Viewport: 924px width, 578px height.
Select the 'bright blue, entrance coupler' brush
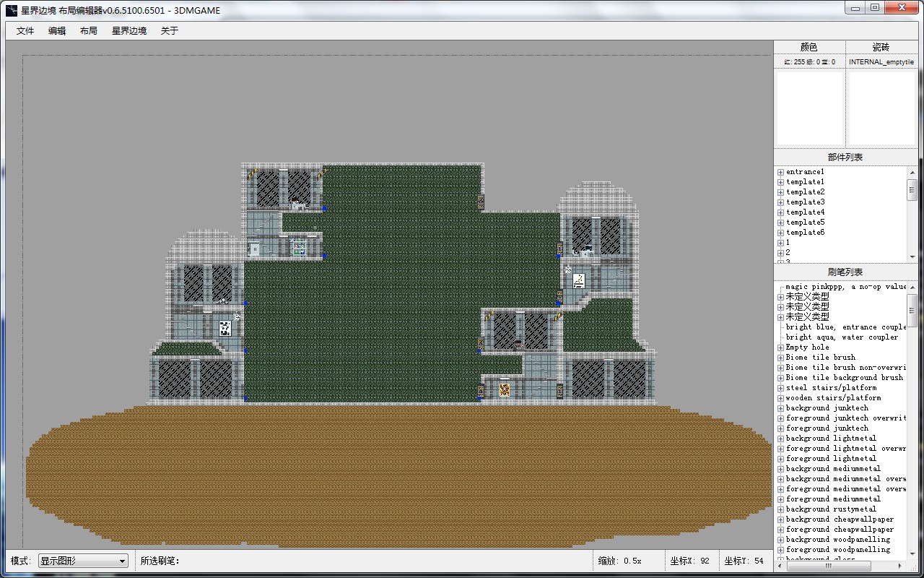[x=845, y=327]
